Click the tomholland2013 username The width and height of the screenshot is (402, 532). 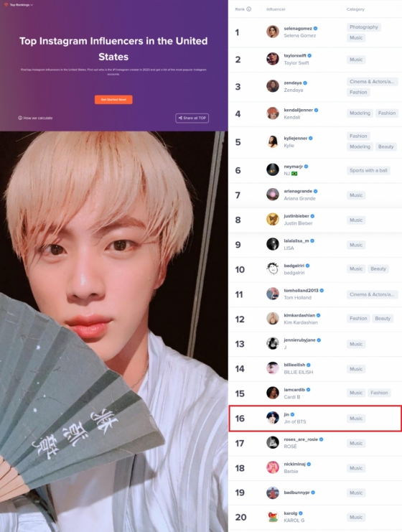[301, 291]
